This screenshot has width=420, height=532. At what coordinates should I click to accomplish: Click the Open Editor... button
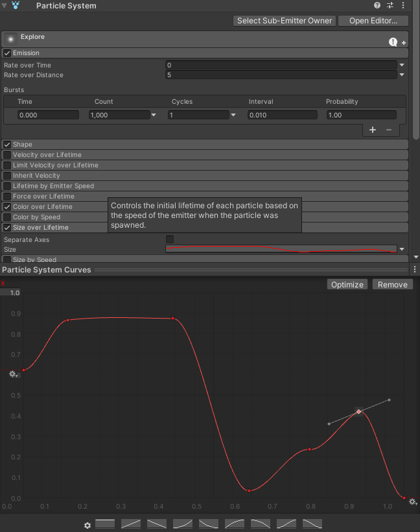pos(373,21)
